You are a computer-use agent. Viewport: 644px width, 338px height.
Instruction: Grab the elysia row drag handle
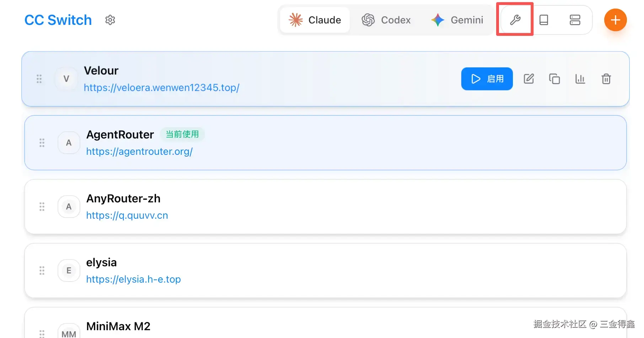coord(42,271)
